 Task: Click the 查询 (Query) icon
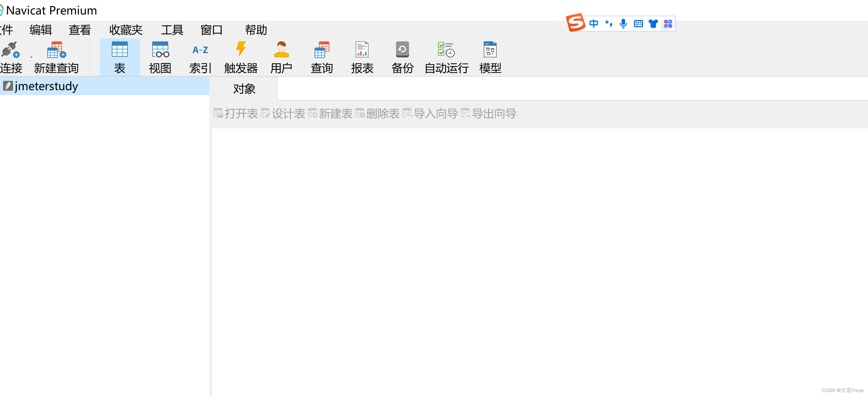[x=321, y=56]
